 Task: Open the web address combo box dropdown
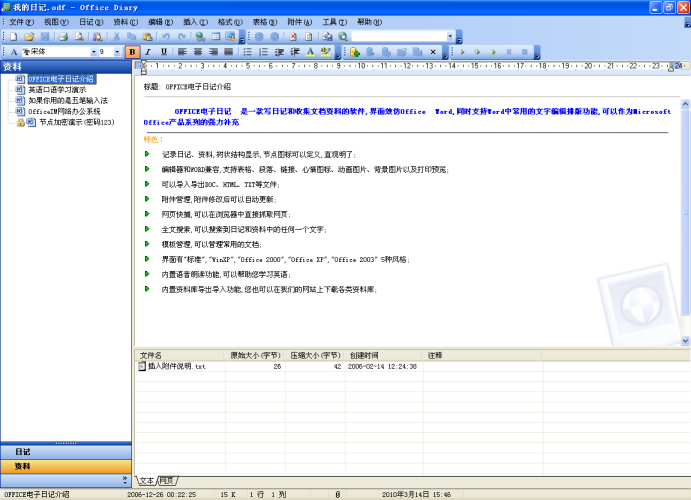[x=450, y=37]
